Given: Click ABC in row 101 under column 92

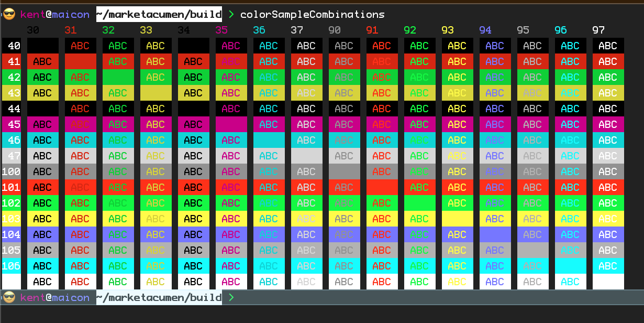Looking at the screenshot, I should [x=419, y=187].
